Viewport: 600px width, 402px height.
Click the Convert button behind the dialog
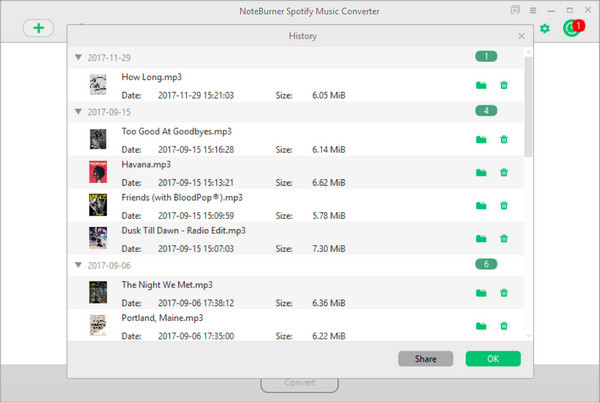(x=300, y=384)
